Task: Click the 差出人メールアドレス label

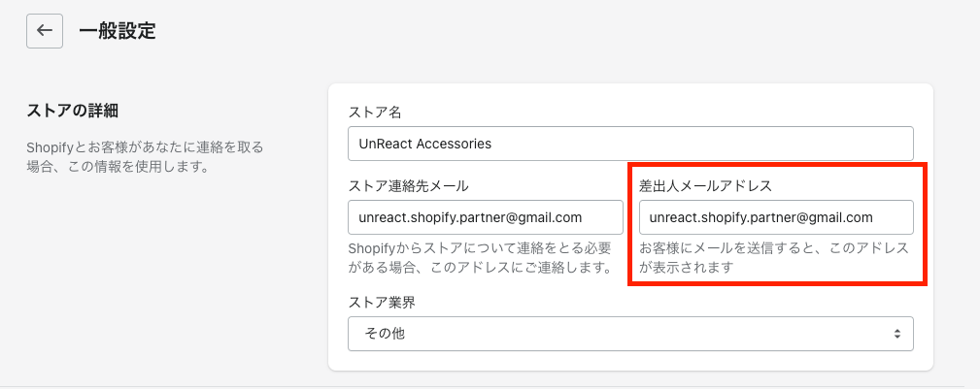Action: (x=704, y=185)
